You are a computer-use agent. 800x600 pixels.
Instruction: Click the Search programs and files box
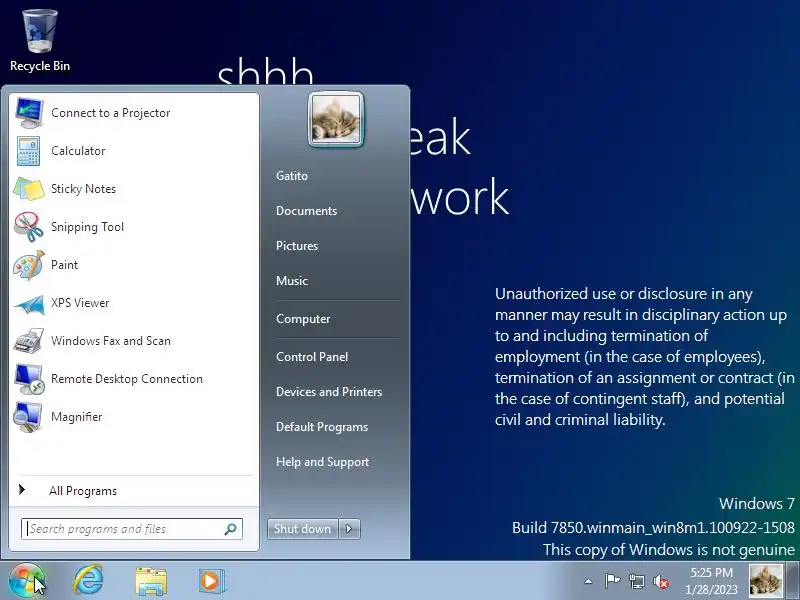click(x=132, y=529)
